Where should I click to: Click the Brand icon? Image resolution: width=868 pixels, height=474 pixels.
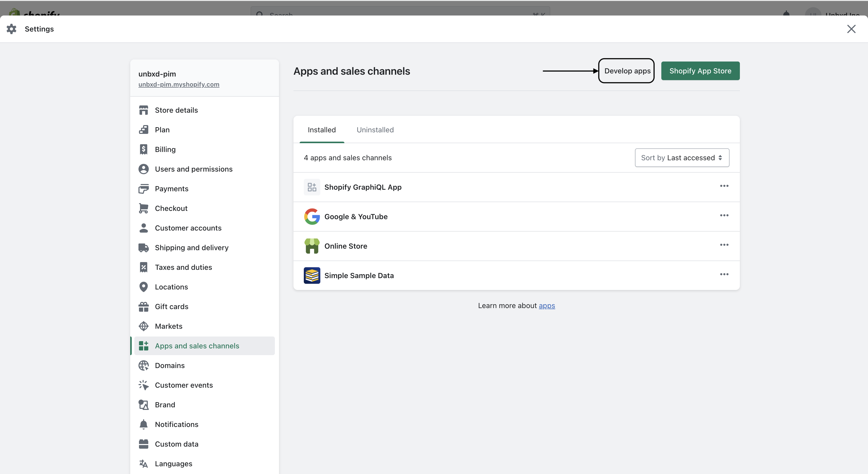click(144, 405)
